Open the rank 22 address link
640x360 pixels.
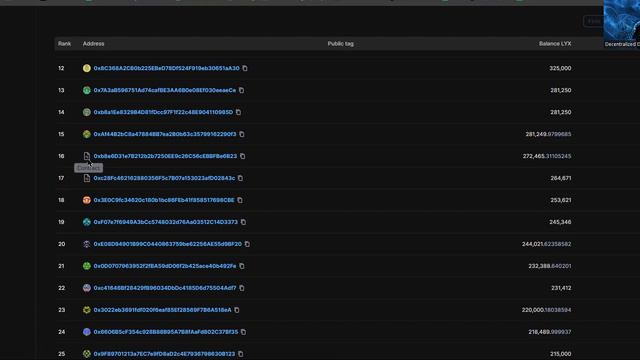[x=165, y=288]
